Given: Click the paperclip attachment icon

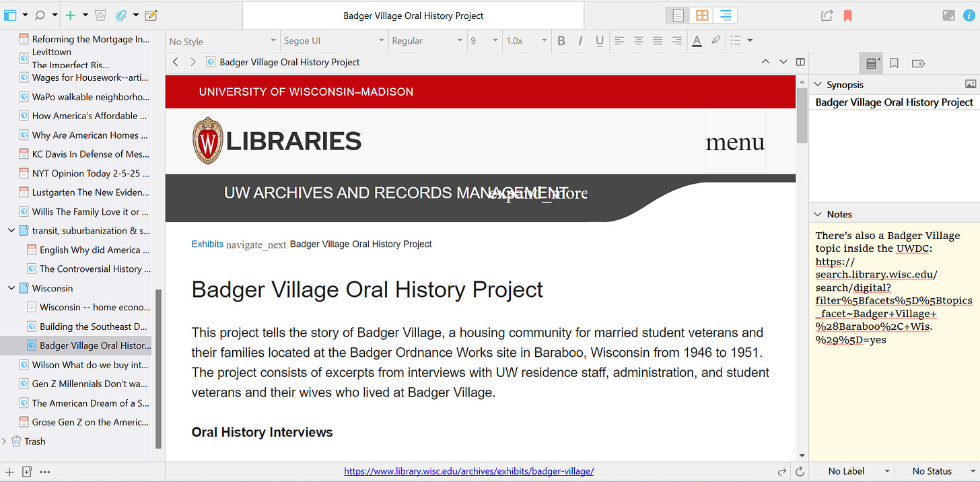Looking at the screenshot, I should pos(121,15).
